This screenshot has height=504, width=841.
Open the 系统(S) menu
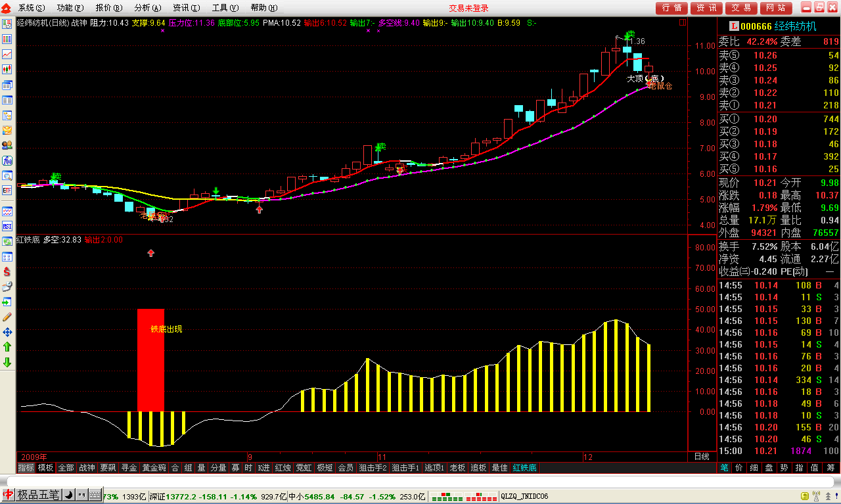tap(32, 8)
